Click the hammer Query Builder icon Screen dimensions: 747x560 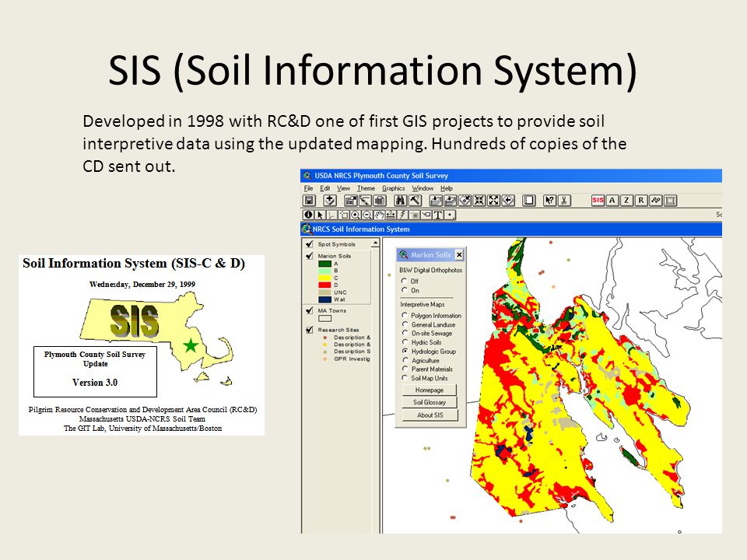pos(415,201)
